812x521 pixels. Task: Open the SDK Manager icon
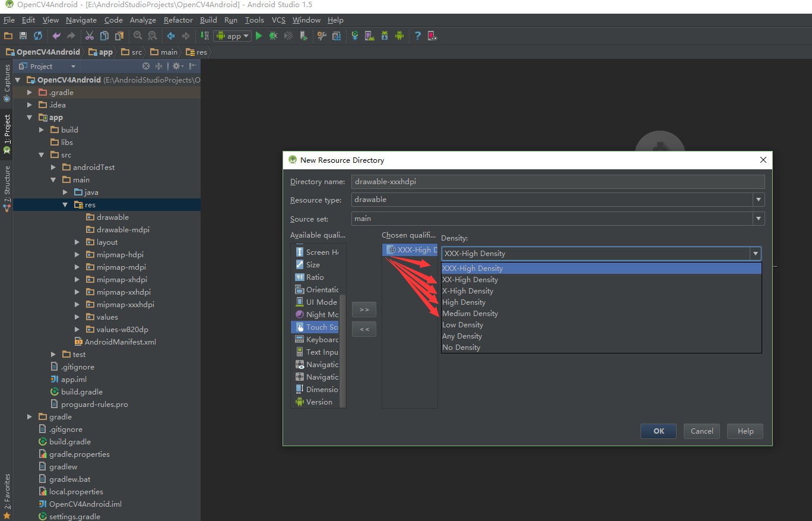point(385,36)
